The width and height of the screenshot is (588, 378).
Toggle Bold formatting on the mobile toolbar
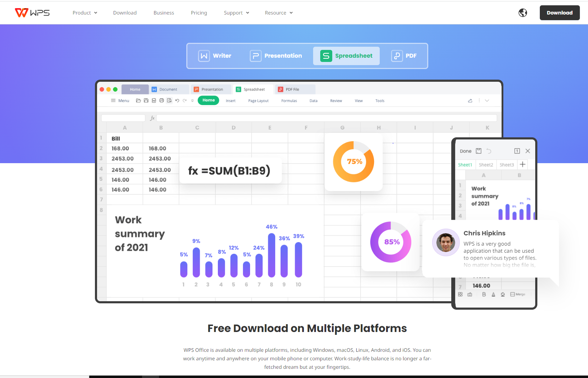point(484,294)
